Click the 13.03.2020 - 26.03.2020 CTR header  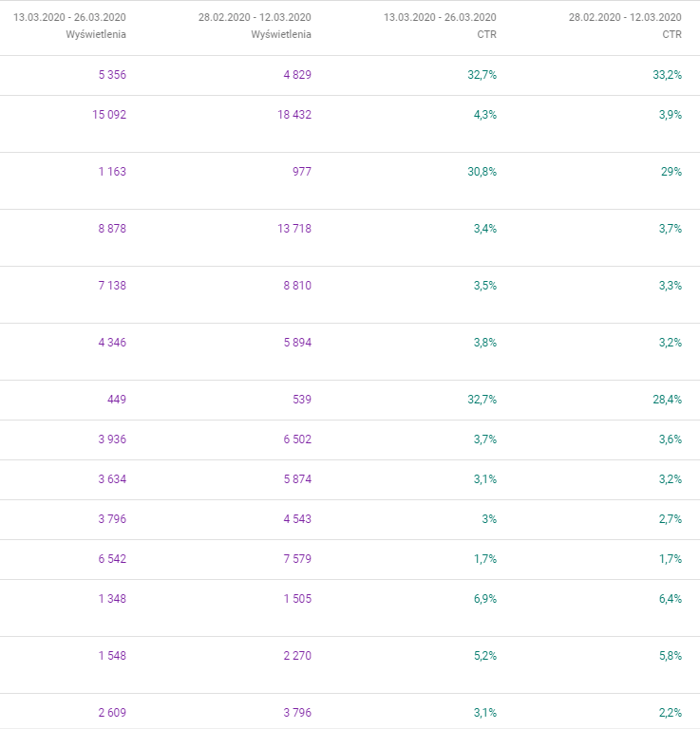(440, 26)
